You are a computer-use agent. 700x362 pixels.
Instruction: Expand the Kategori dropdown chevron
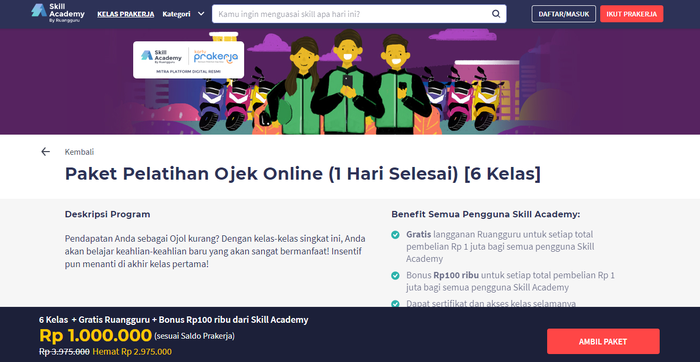point(201,14)
